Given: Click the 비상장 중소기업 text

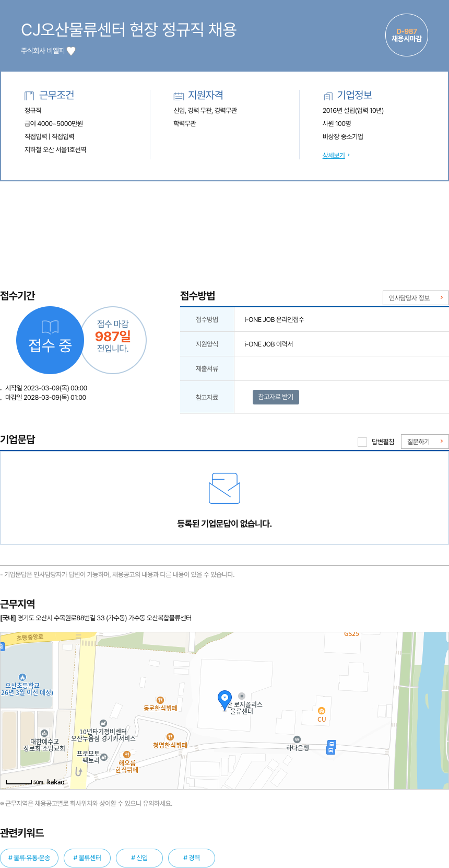Looking at the screenshot, I should (343, 137).
